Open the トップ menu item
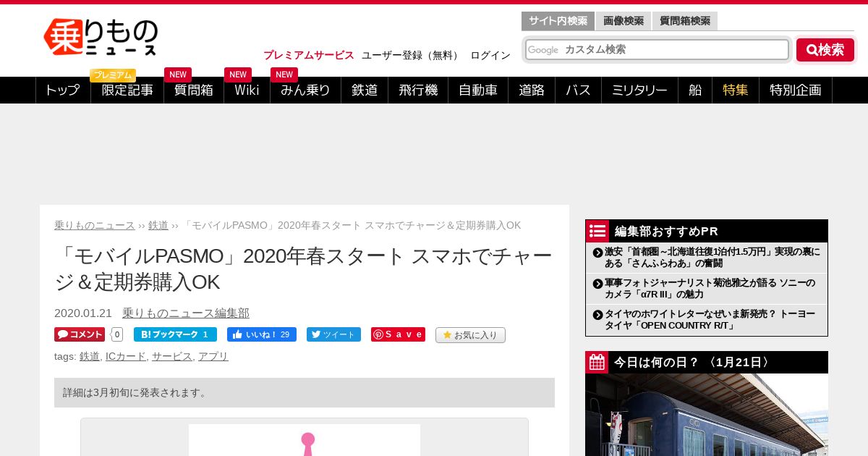Screen dimensions: 868x456 [63, 90]
